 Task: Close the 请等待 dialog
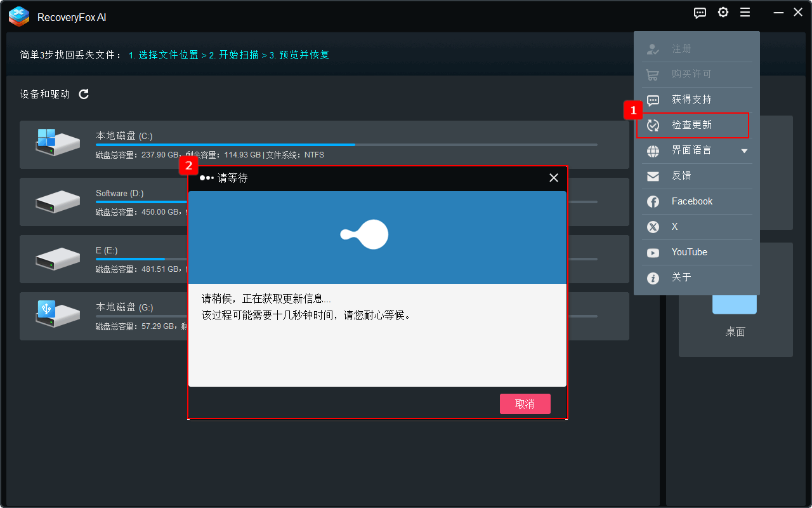[553, 178]
